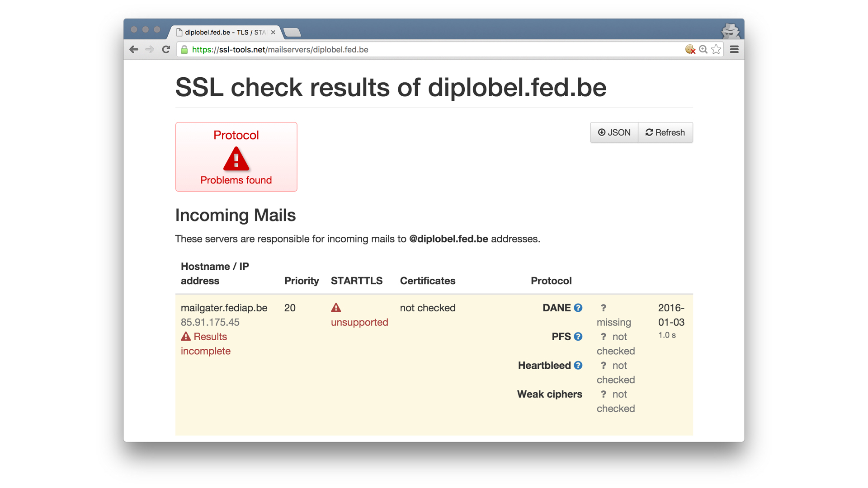
Task: Click the STARTTLS warning triangle icon
Action: (336, 307)
